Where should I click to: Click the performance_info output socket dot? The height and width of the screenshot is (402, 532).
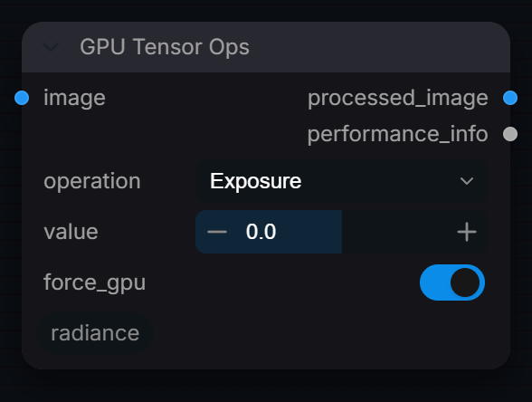tap(510, 134)
